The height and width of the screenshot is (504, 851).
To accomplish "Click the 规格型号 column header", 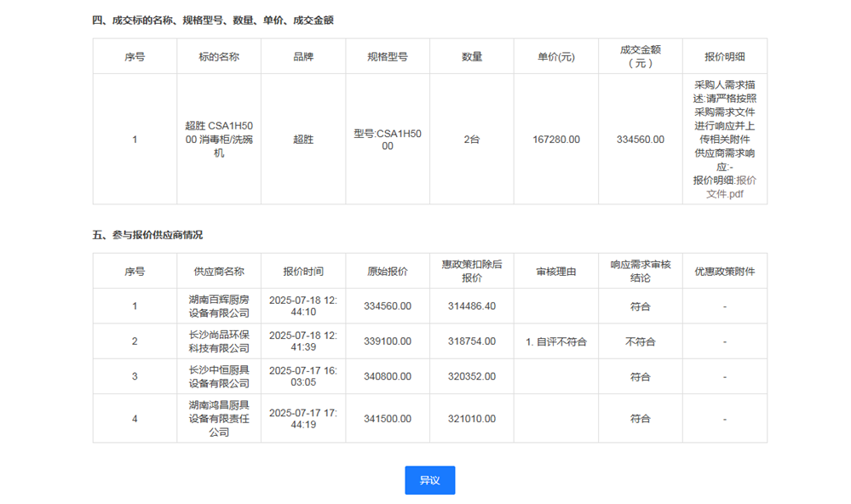I will (x=388, y=56).
